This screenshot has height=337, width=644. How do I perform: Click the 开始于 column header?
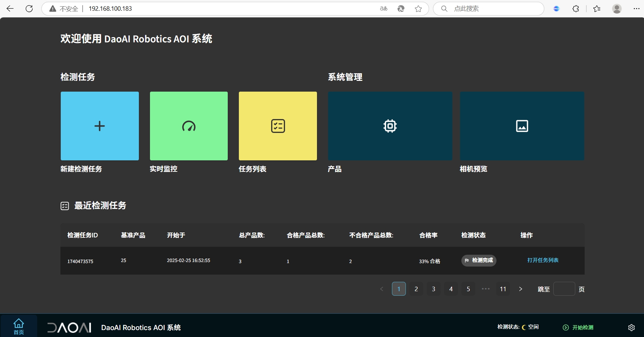pyautogui.click(x=176, y=235)
